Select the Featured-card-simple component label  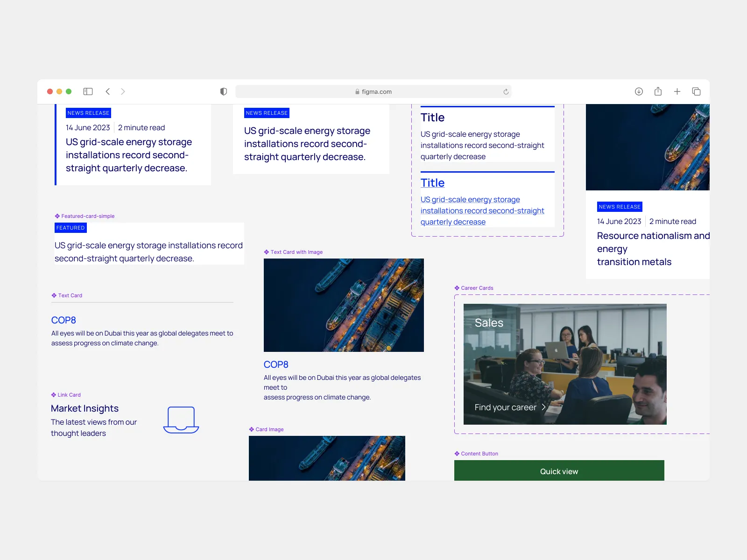tap(87, 216)
